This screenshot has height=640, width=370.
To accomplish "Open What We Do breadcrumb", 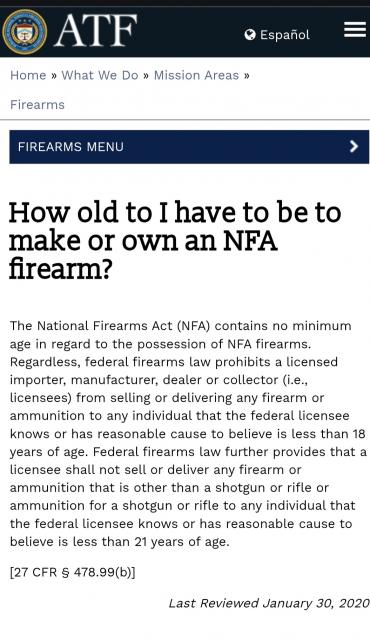I will 100,75.
